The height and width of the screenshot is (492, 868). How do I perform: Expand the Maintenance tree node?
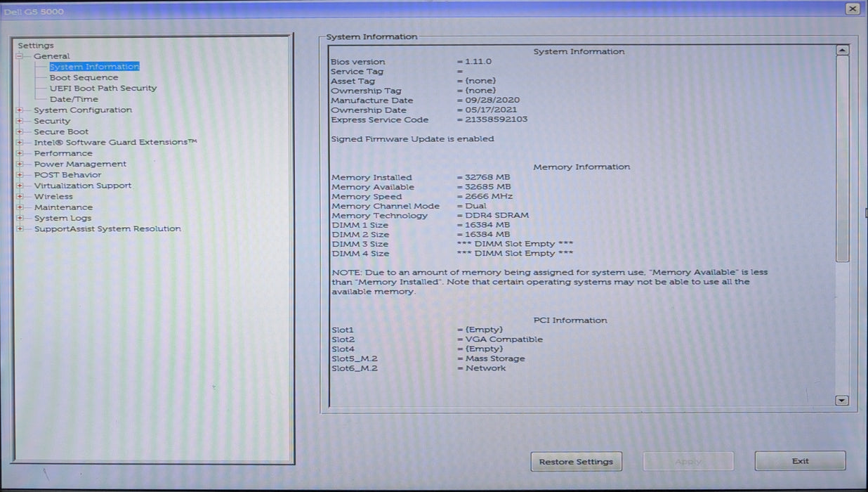(x=20, y=207)
